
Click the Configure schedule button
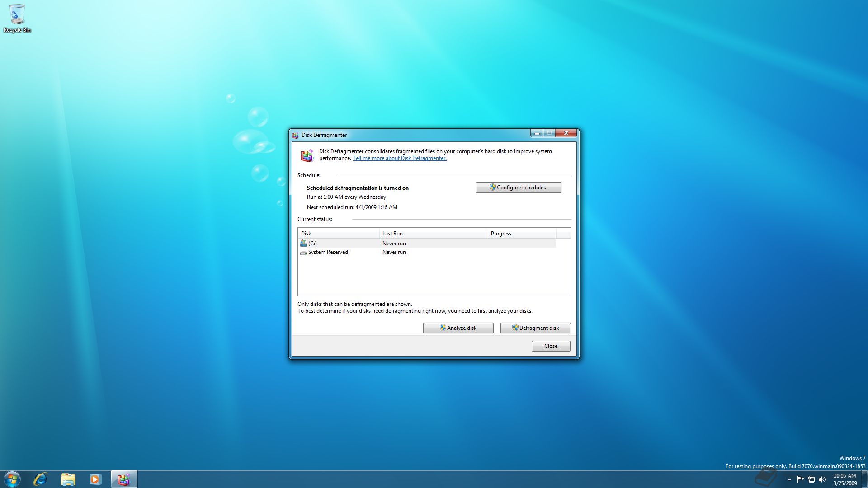pos(519,188)
